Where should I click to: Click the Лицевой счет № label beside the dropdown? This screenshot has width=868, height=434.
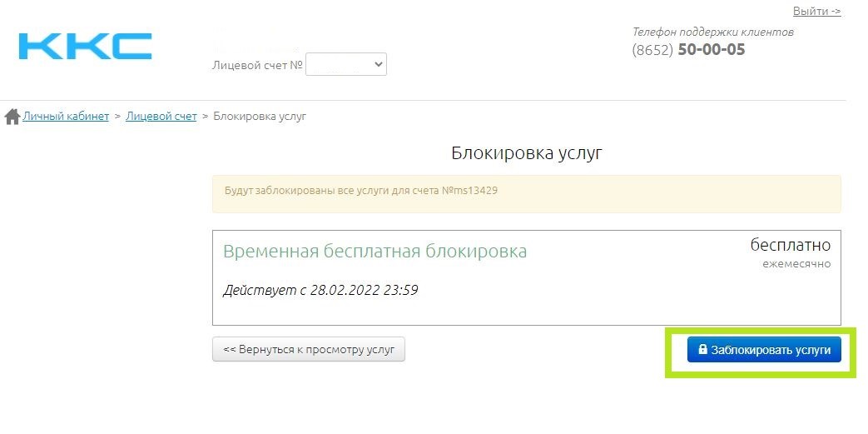pyautogui.click(x=257, y=64)
